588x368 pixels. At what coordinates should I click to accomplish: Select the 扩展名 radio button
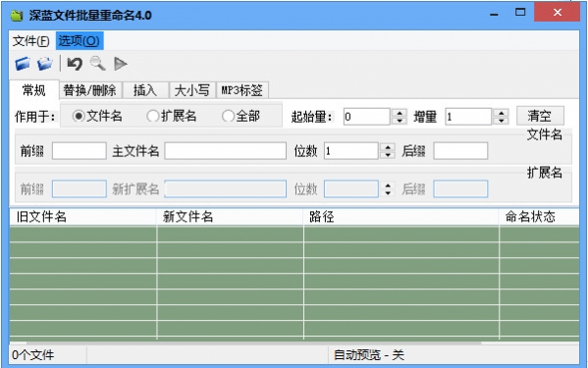[x=172, y=116]
